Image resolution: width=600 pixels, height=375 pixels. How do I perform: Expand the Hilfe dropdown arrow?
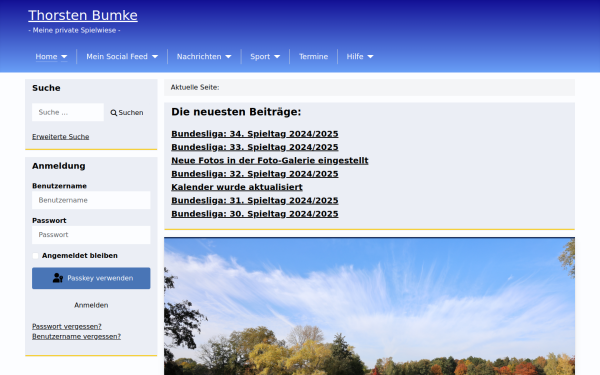[x=370, y=57]
